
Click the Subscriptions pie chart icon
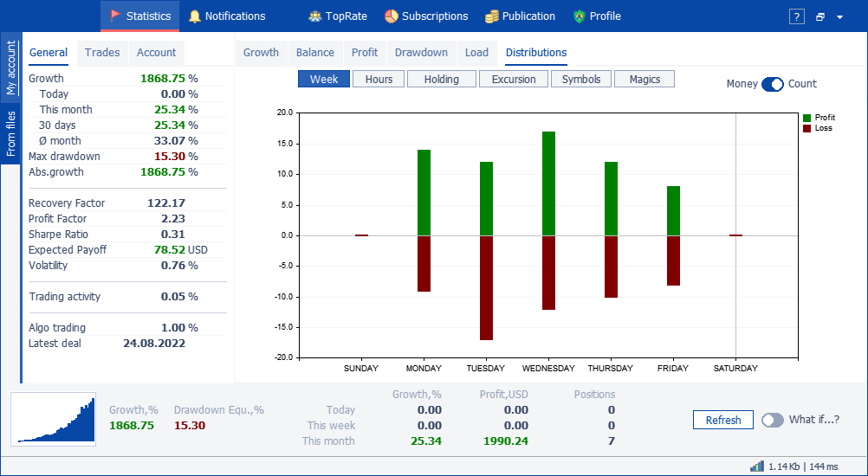392,16
